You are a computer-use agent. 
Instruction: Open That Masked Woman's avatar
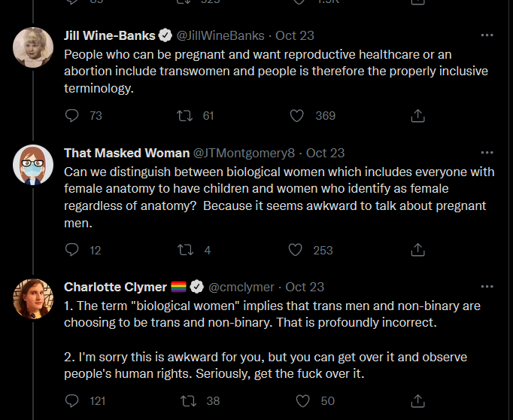33,164
